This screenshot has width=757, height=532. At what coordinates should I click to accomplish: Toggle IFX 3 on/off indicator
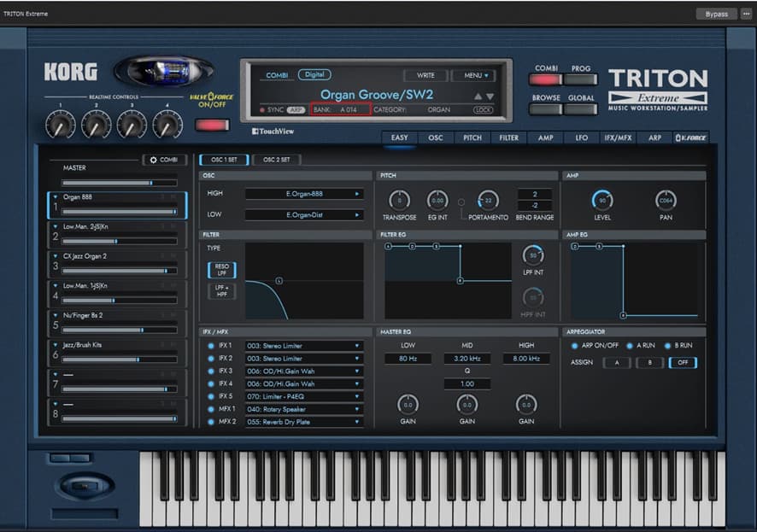[x=211, y=371]
